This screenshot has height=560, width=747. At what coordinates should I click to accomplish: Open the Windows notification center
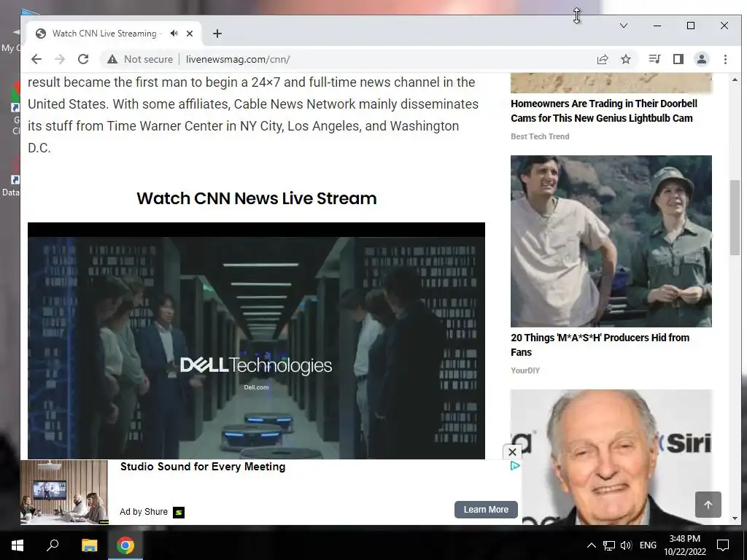(x=723, y=545)
